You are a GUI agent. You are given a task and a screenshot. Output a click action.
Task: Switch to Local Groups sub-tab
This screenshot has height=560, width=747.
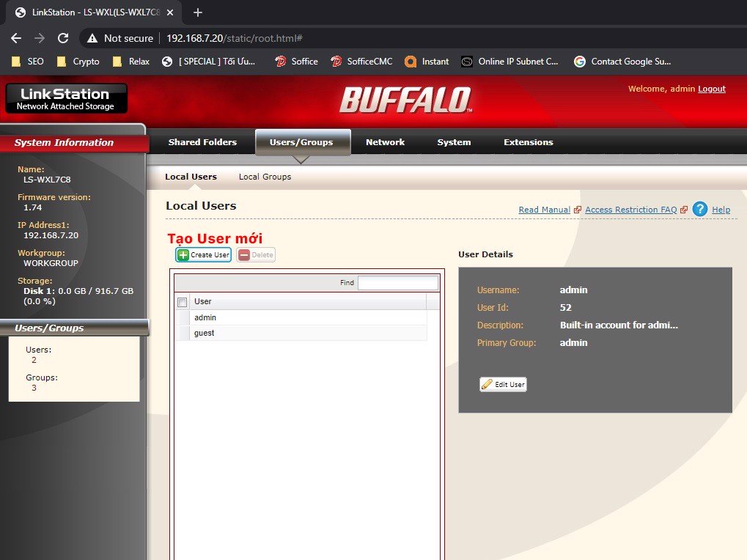[x=265, y=177]
